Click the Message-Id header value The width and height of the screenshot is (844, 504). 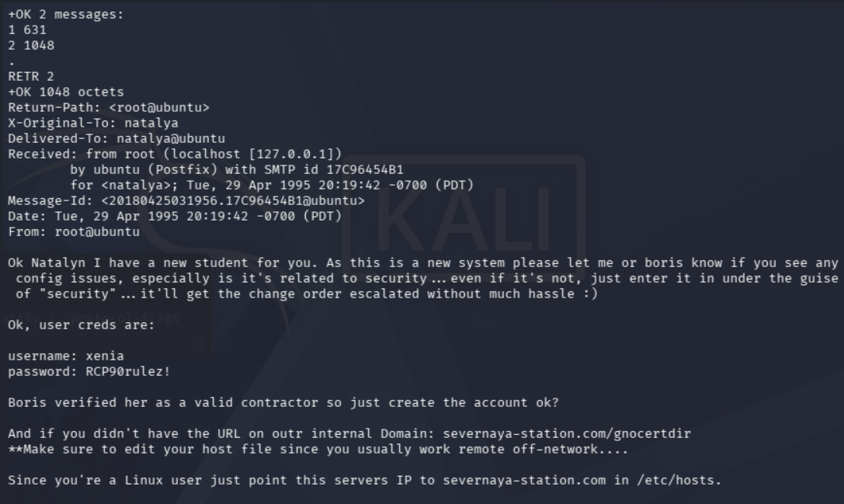click(x=233, y=201)
